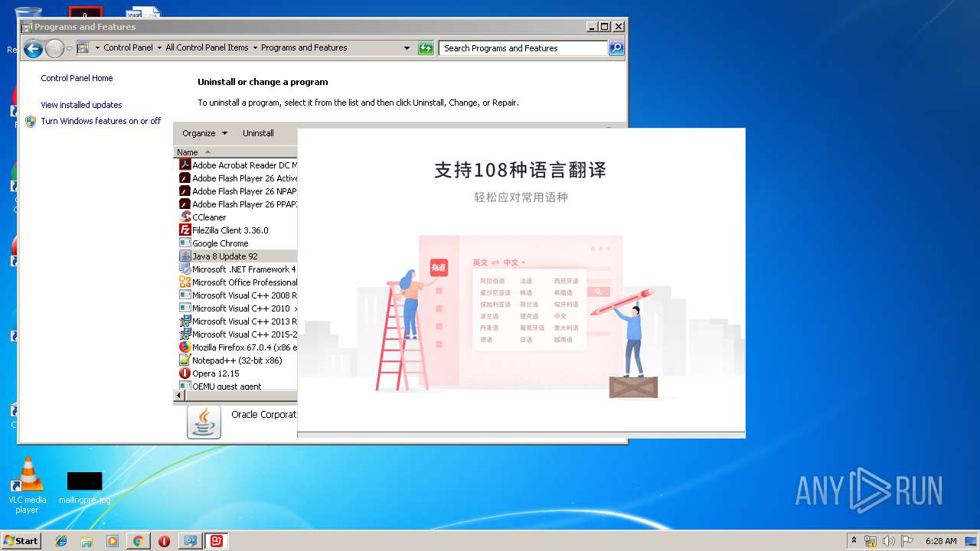Click the volume speaker tray icon

(889, 541)
